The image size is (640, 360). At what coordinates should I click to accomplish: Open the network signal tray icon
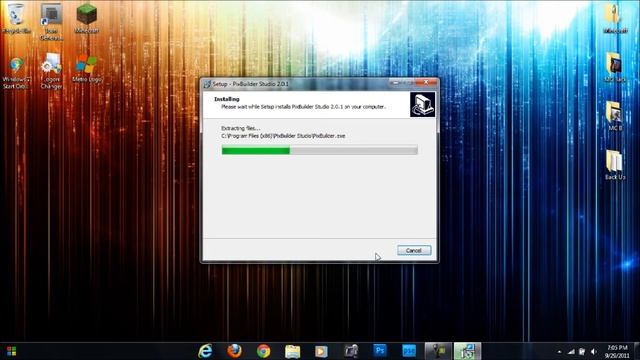(571, 351)
